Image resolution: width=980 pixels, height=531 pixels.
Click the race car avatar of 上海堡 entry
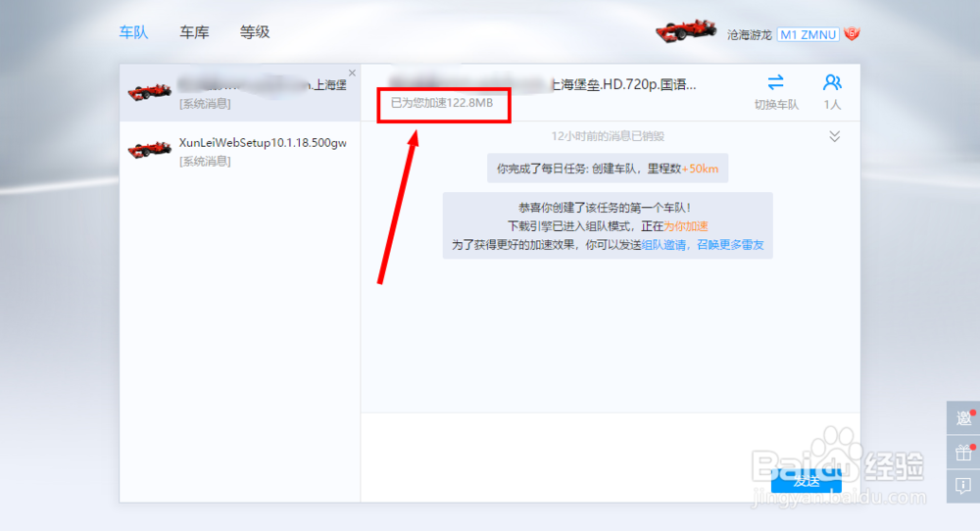[149, 92]
